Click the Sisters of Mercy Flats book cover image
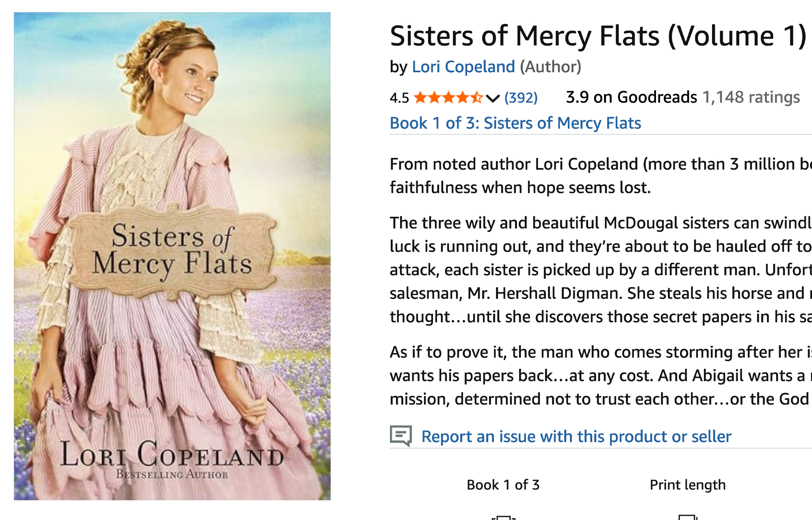 click(x=172, y=256)
